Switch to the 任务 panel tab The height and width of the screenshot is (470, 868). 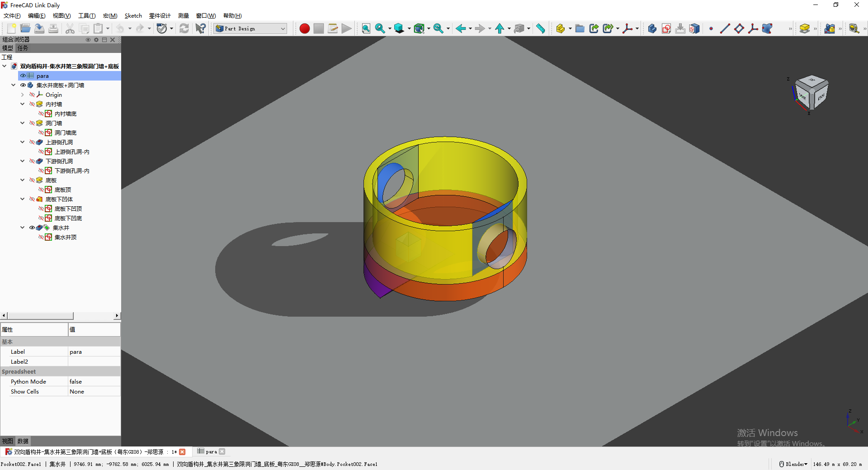(23, 48)
